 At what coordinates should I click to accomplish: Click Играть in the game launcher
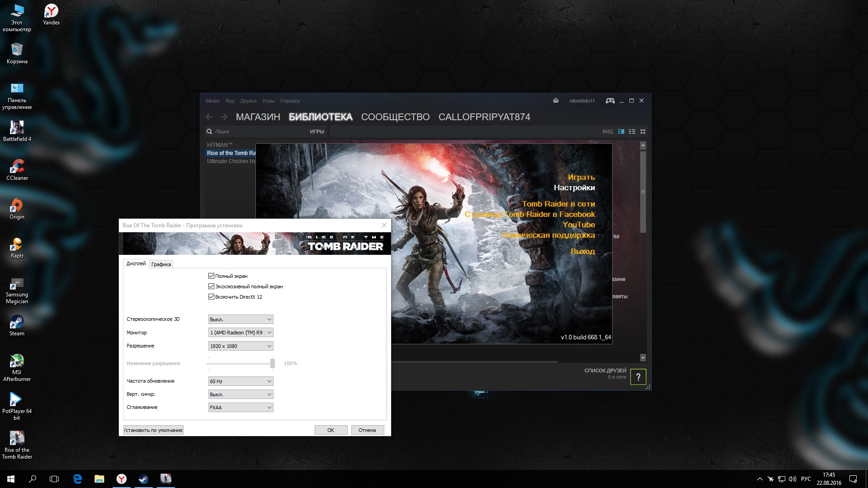point(581,177)
